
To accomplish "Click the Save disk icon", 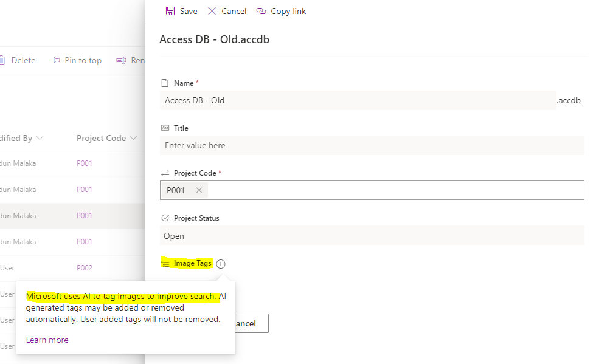I will coord(170,11).
